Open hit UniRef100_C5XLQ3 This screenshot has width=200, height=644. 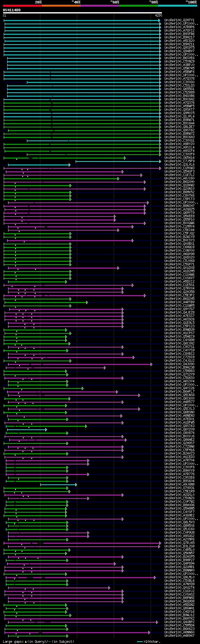pyautogui.click(x=179, y=86)
